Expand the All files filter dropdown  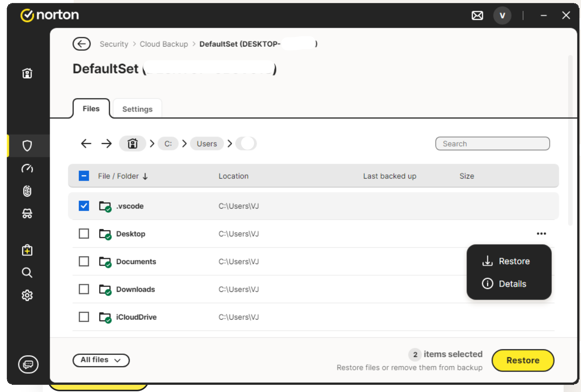coord(101,360)
